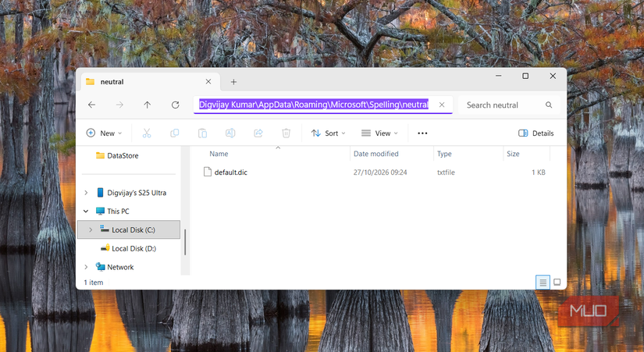
Task: Close the neutral tab
Action: (208, 82)
